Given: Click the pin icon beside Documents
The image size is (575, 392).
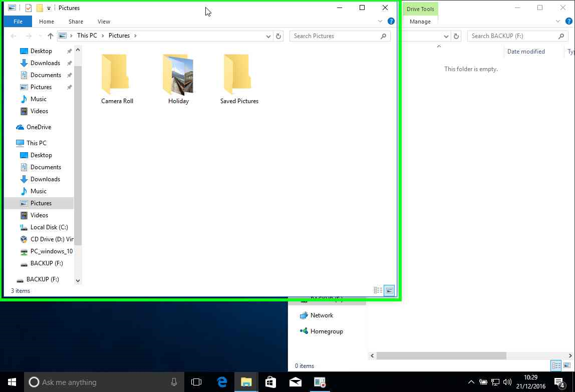Looking at the screenshot, I should (69, 75).
